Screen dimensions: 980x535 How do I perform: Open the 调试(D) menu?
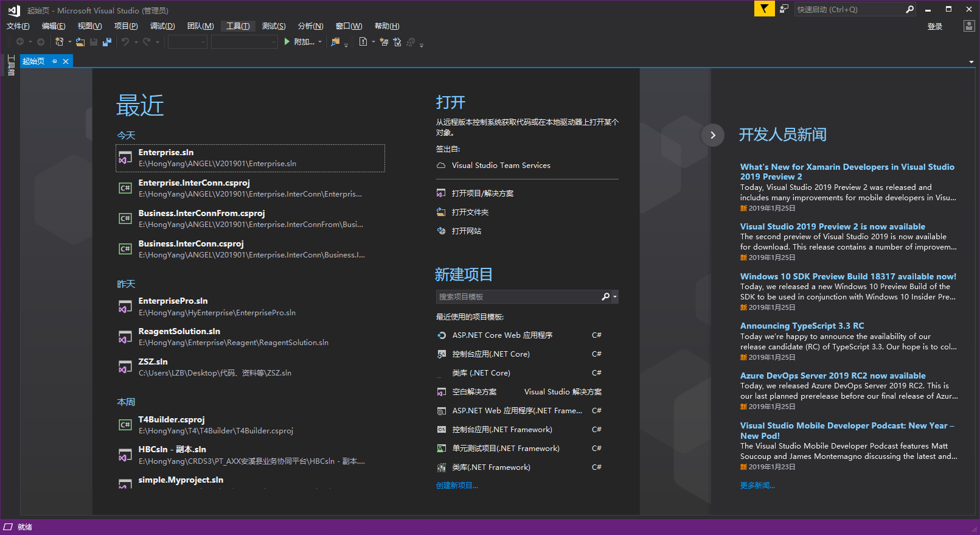(162, 26)
